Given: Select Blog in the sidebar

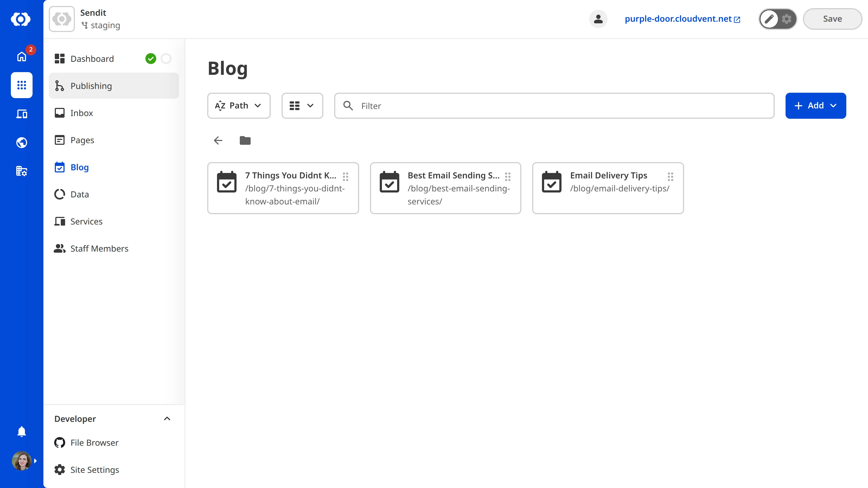Looking at the screenshot, I should (x=79, y=167).
